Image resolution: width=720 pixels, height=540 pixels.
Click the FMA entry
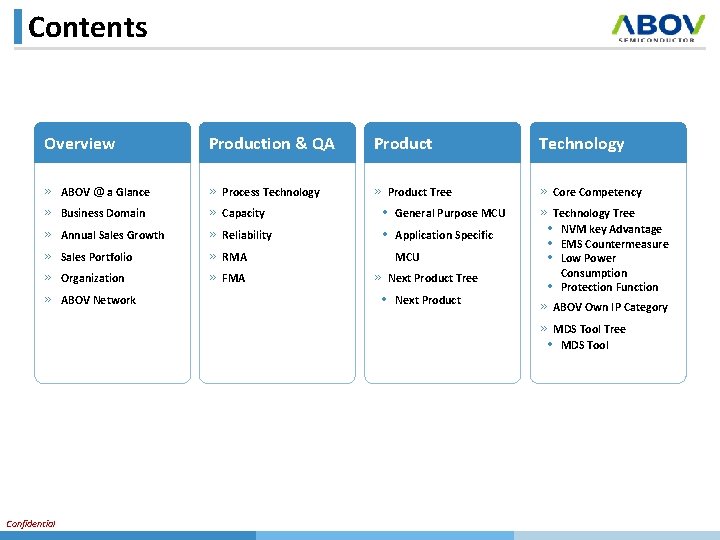[234, 278]
